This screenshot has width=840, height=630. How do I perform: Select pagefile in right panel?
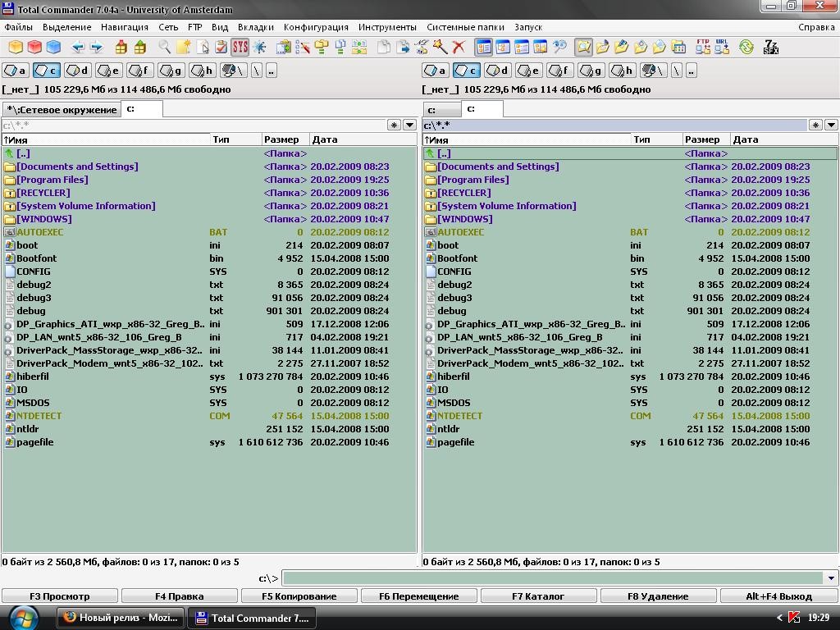[631, 442]
